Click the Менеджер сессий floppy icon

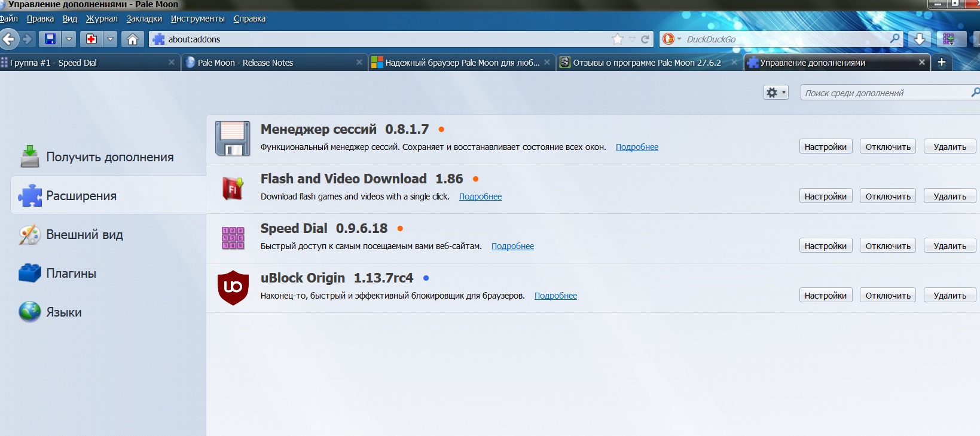point(233,139)
